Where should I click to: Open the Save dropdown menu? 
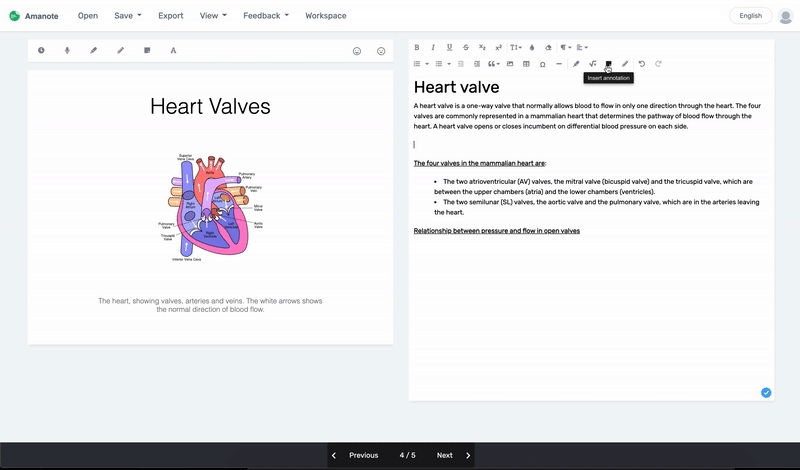127,16
